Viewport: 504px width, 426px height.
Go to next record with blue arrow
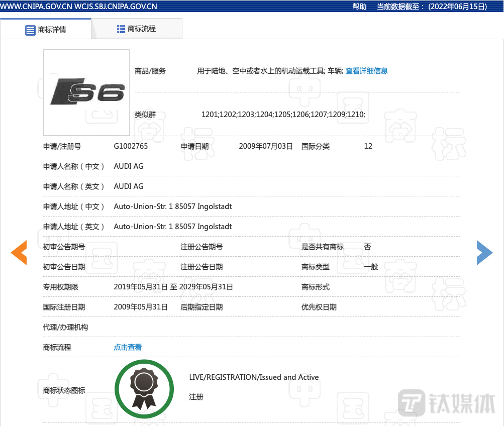pos(484,253)
